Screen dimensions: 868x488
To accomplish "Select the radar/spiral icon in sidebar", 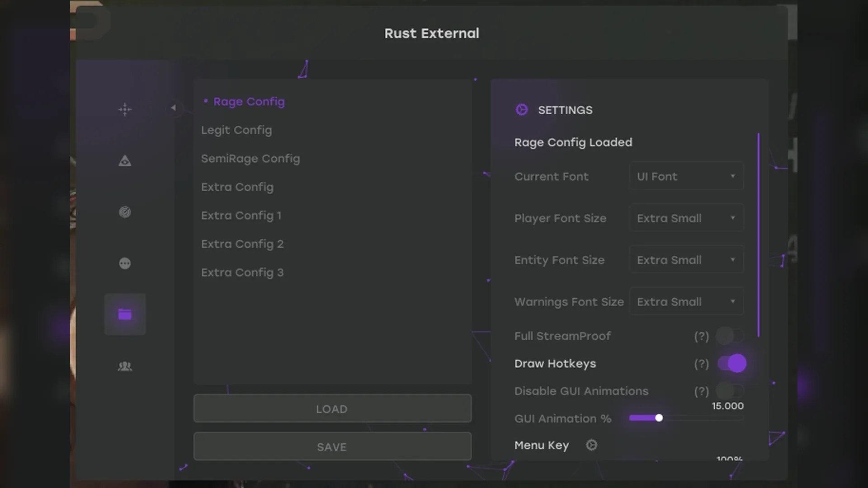I will point(125,212).
